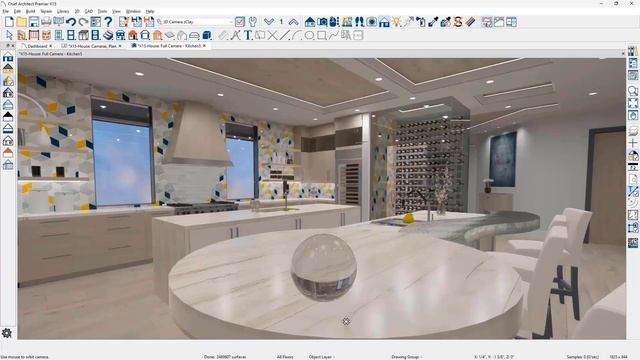640x360 pixels.
Task: Toggle the pin icon on side panel
Action: click(x=7, y=46)
